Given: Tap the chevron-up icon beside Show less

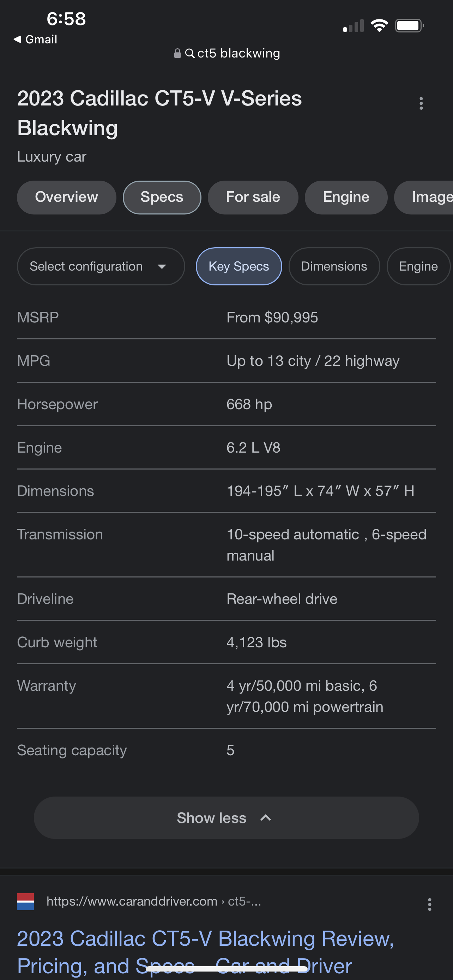Looking at the screenshot, I should pos(266,818).
